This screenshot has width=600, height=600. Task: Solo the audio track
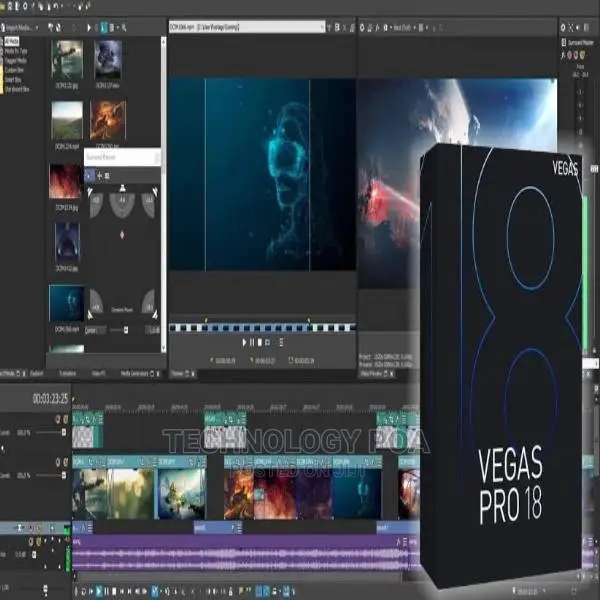pos(39,542)
